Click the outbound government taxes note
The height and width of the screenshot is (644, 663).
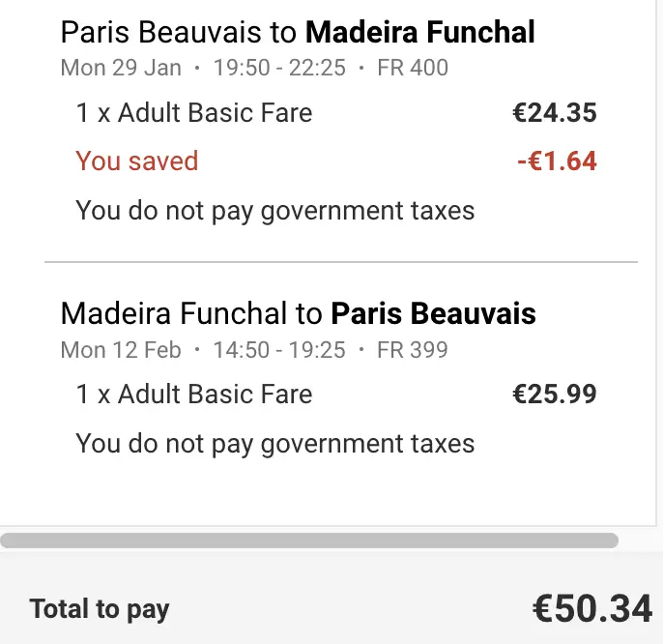(x=275, y=210)
